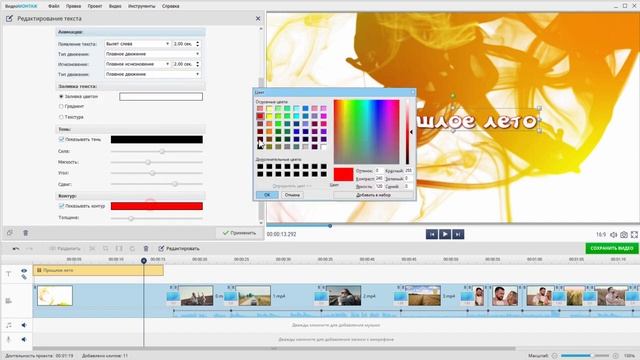Jump to the next frame button
640x360 pixels.
(458, 234)
